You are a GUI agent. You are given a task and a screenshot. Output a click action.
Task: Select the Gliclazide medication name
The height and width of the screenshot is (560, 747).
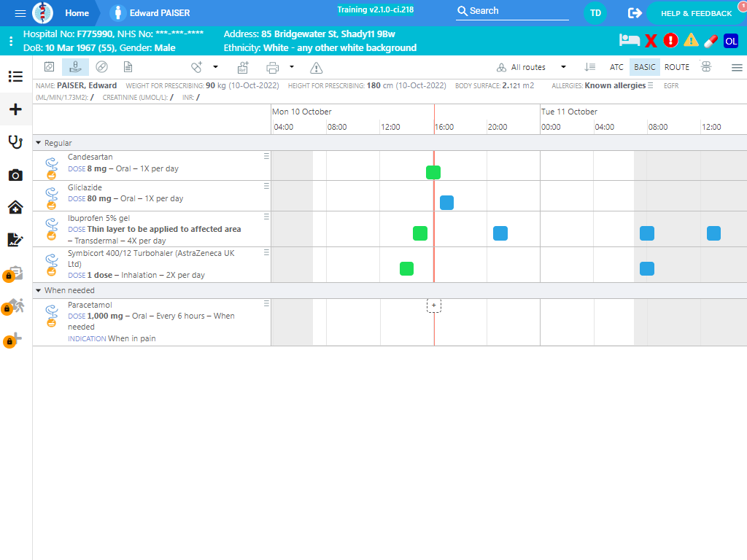(85, 187)
